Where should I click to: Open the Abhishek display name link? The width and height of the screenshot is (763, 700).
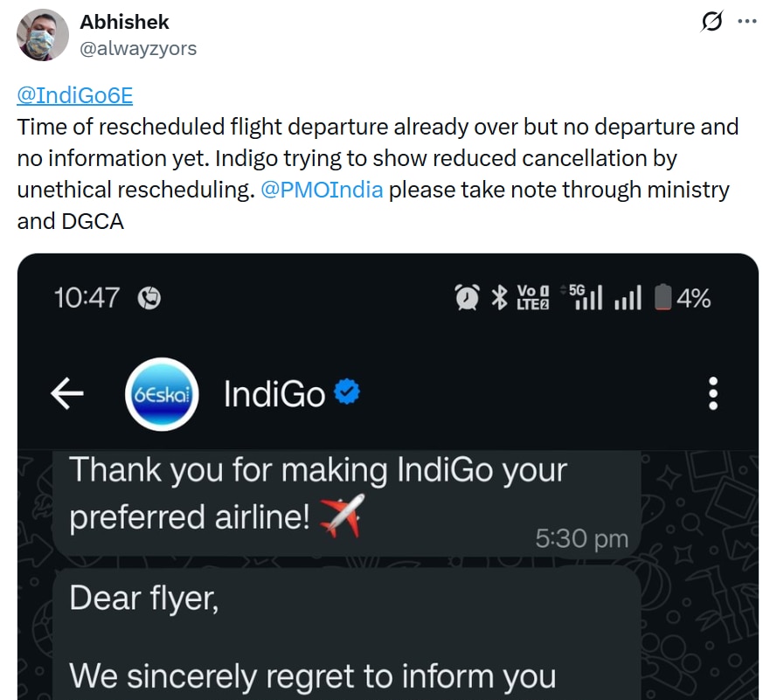point(125,22)
